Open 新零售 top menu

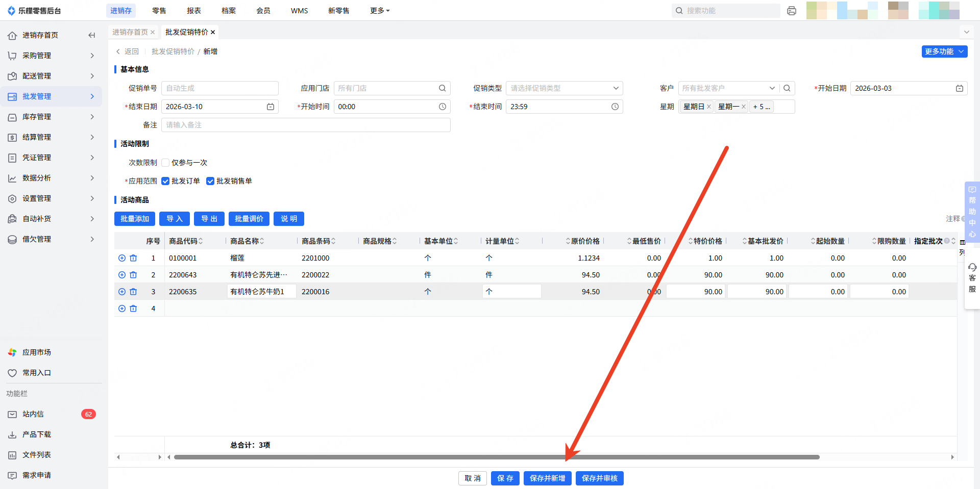[x=339, y=11]
